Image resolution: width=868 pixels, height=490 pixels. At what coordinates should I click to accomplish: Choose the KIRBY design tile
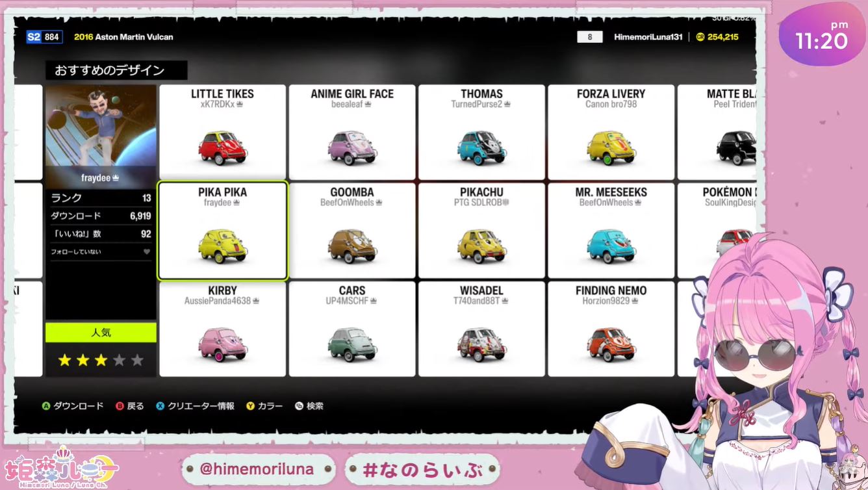(223, 329)
